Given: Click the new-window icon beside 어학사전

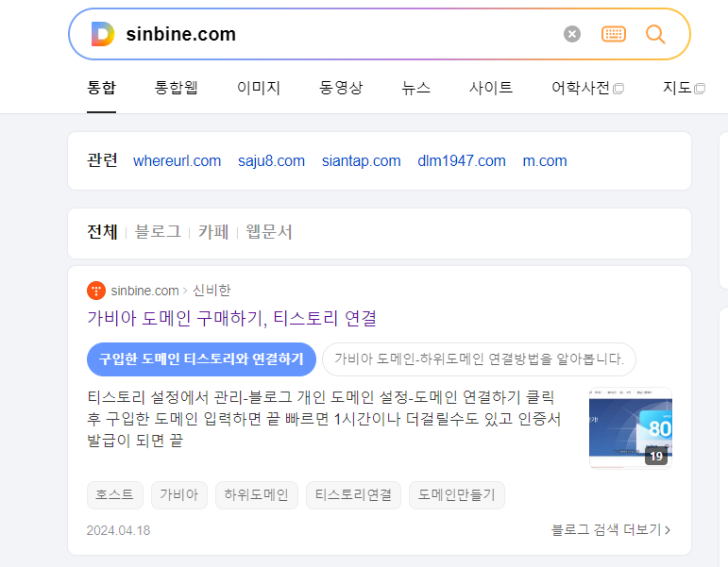Looking at the screenshot, I should (x=618, y=89).
